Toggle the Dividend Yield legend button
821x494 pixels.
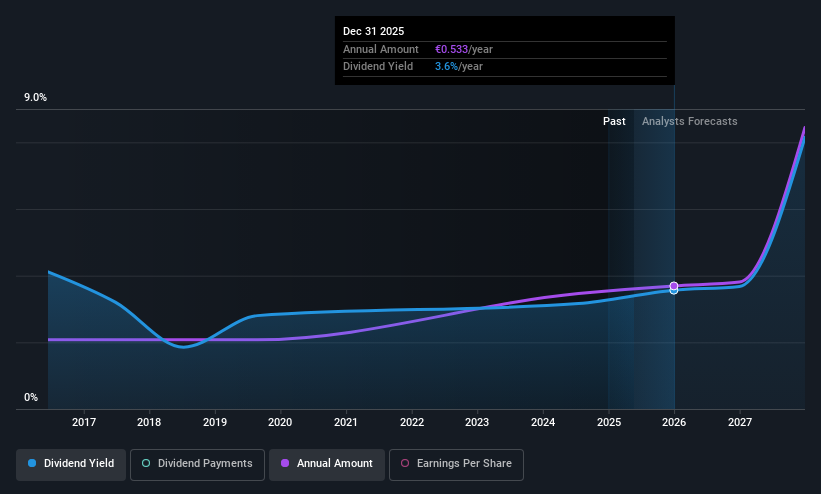[71, 465]
